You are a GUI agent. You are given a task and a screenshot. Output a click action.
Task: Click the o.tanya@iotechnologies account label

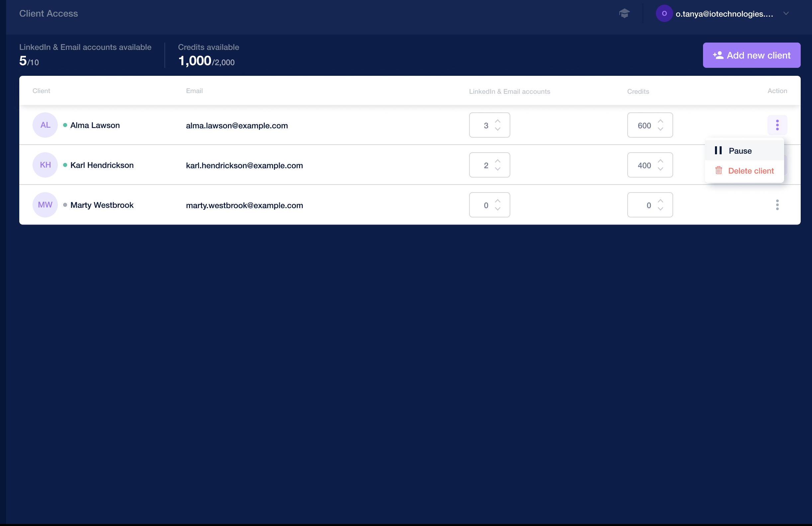pyautogui.click(x=724, y=14)
